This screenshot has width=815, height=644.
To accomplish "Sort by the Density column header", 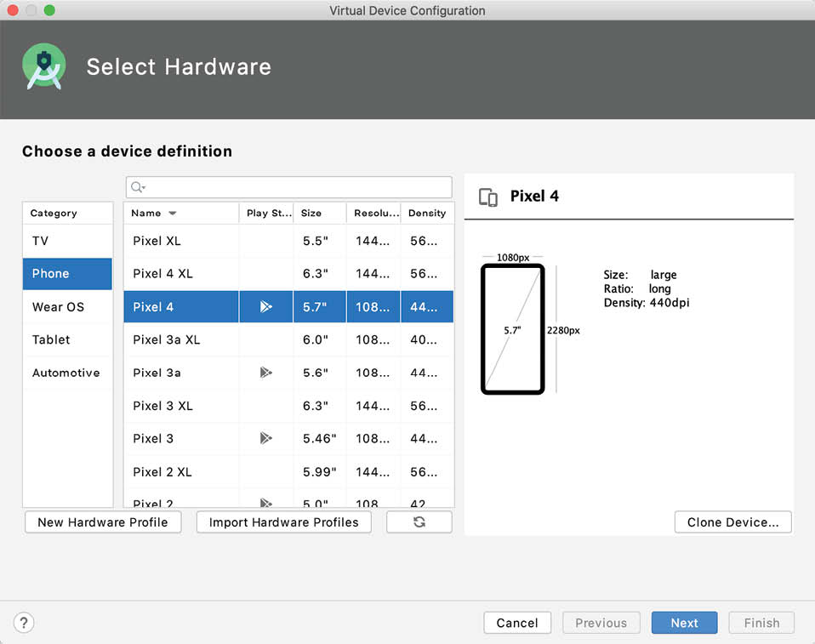I will (x=427, y=214).
